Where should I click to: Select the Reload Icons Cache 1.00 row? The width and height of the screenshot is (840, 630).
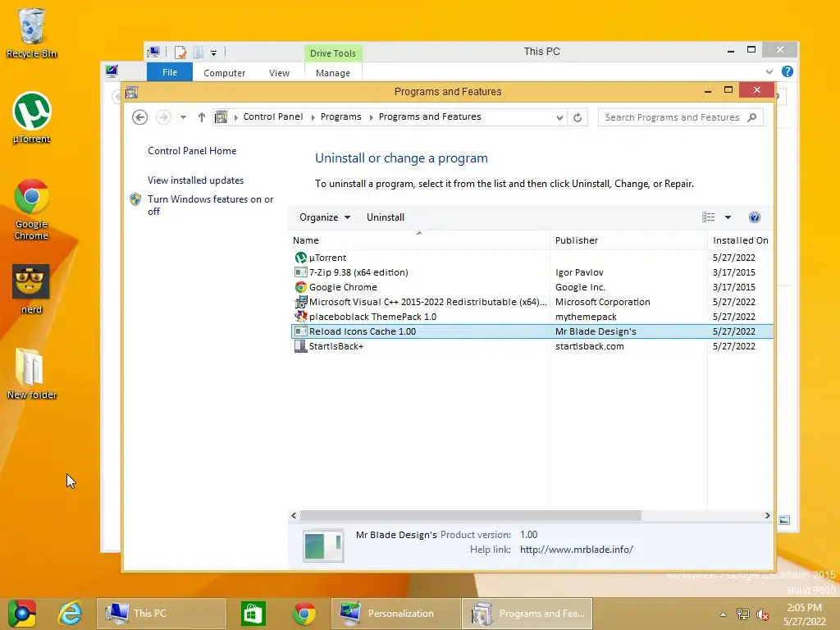532,331
